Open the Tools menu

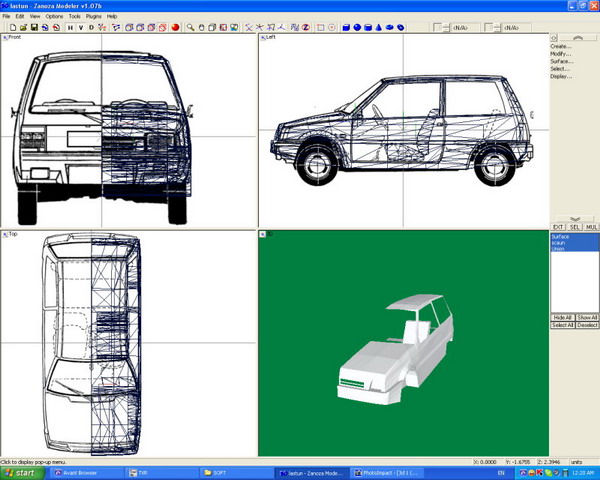[75, 16]
